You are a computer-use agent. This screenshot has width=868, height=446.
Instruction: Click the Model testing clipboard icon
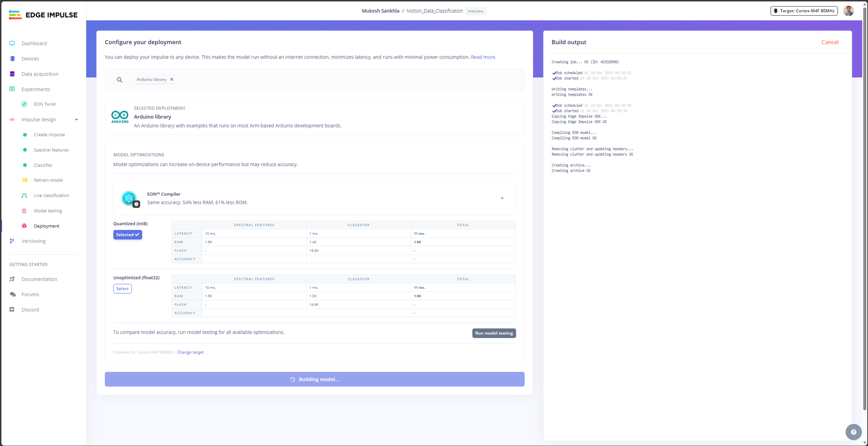coord(24,211)
